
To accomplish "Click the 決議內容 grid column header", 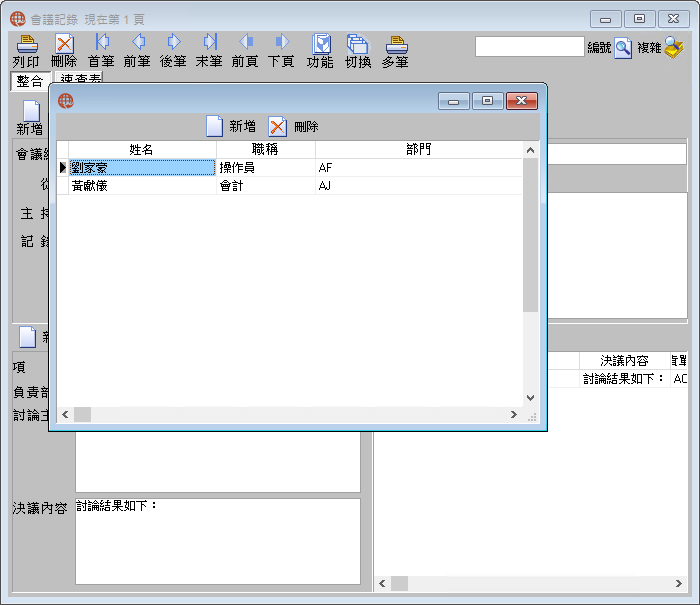I will click(x=624, y=360).
